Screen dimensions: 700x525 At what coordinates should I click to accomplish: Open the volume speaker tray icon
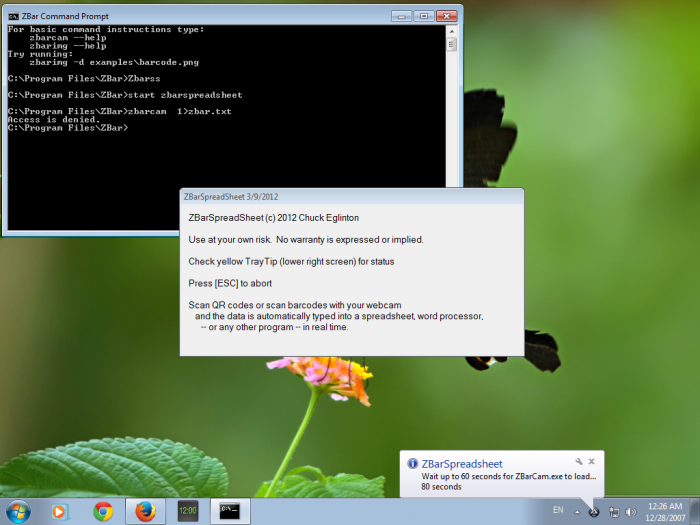(630, 512)
